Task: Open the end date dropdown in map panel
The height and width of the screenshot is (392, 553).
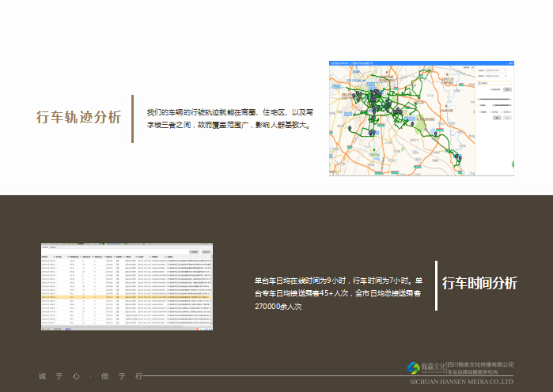Action: point(496,77)
